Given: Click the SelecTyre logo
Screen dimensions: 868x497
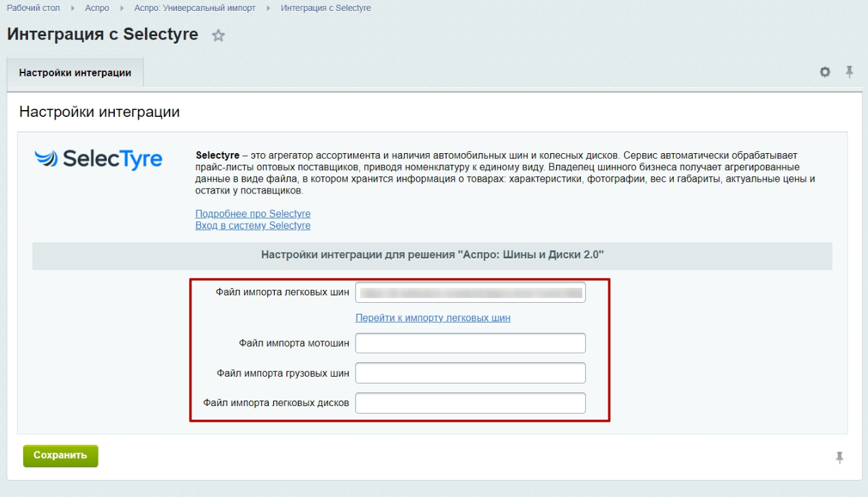Looking at the screenshot, I should click(98, 159).
